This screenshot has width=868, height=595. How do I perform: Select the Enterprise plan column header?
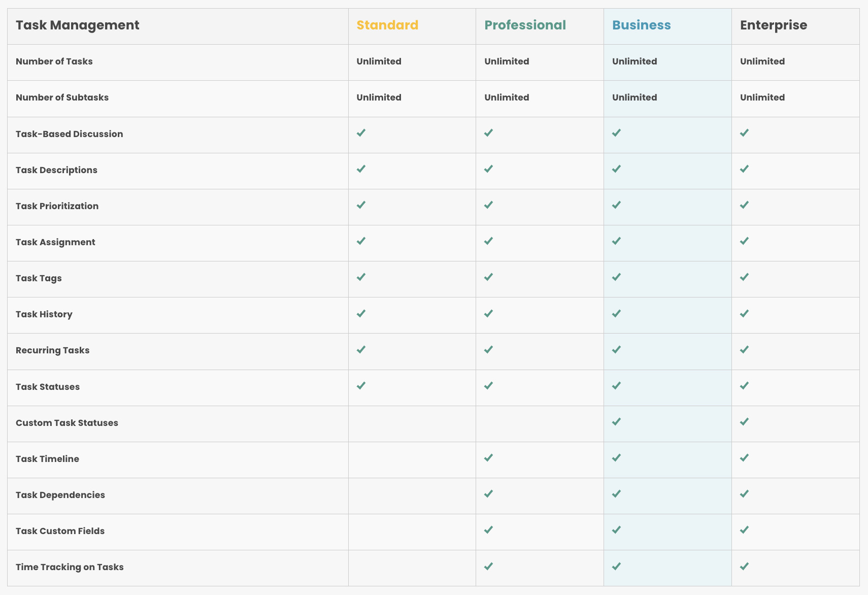pyautogui.click(x=774, y=25)
